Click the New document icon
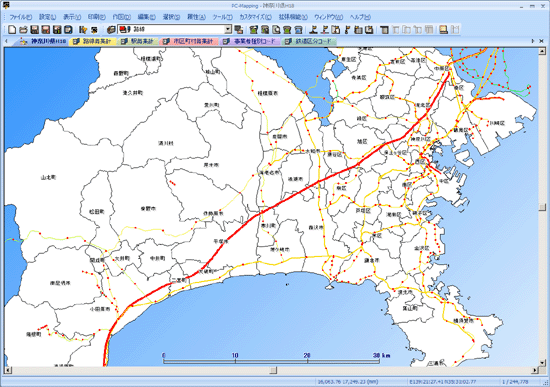Viewport: 550px width, 387px height. pos(12,29)
